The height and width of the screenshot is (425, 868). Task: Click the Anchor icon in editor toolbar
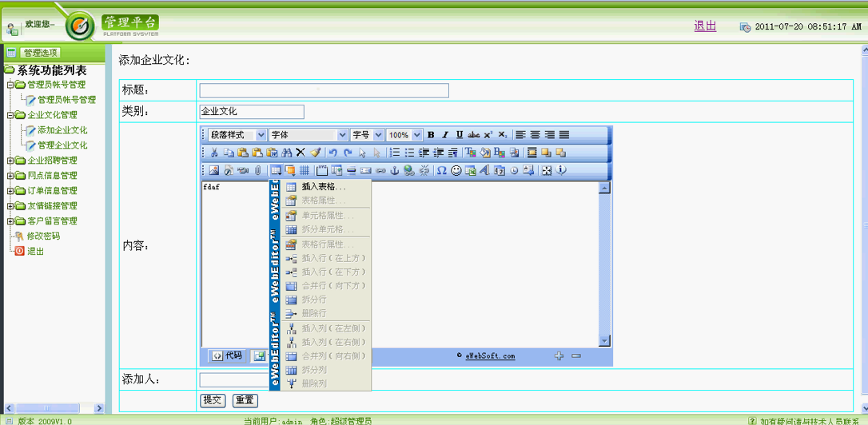(x=395, y=170)
